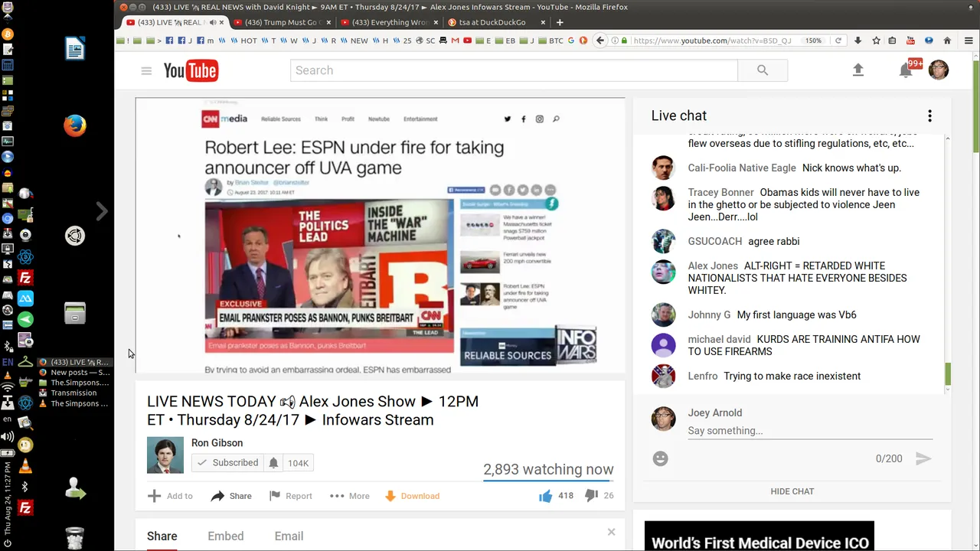980x551 pixels.
Task: Switch to New posts window in window list
Action: [x=73, y=373]
